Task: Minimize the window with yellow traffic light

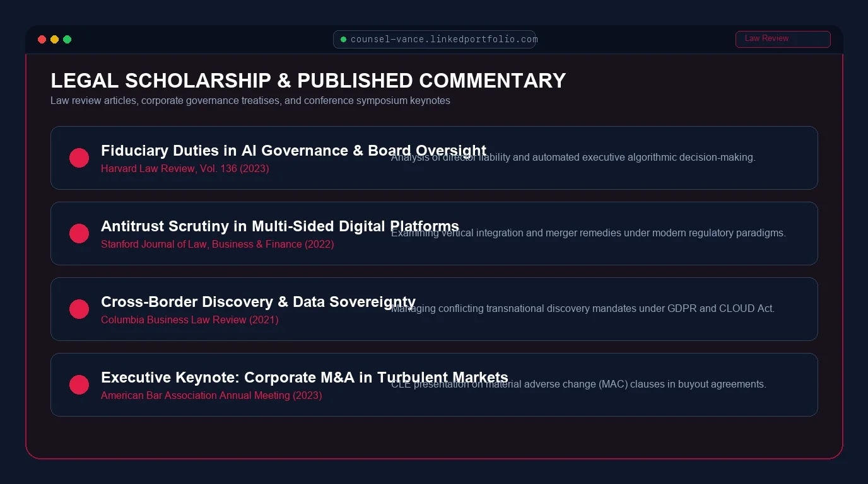Action: click(54, 40)
